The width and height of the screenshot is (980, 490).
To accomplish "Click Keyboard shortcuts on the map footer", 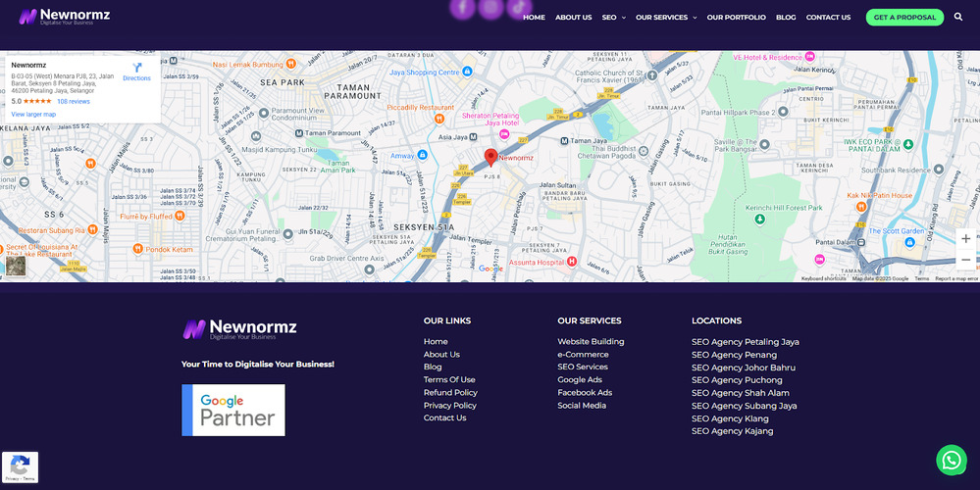I will (823, 278).
